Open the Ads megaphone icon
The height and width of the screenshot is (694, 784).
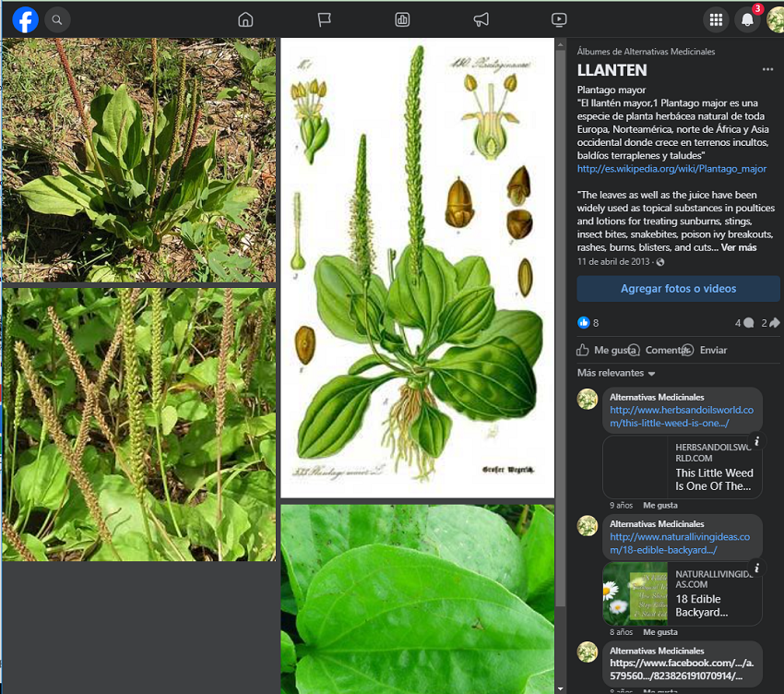tap(481, 19)
